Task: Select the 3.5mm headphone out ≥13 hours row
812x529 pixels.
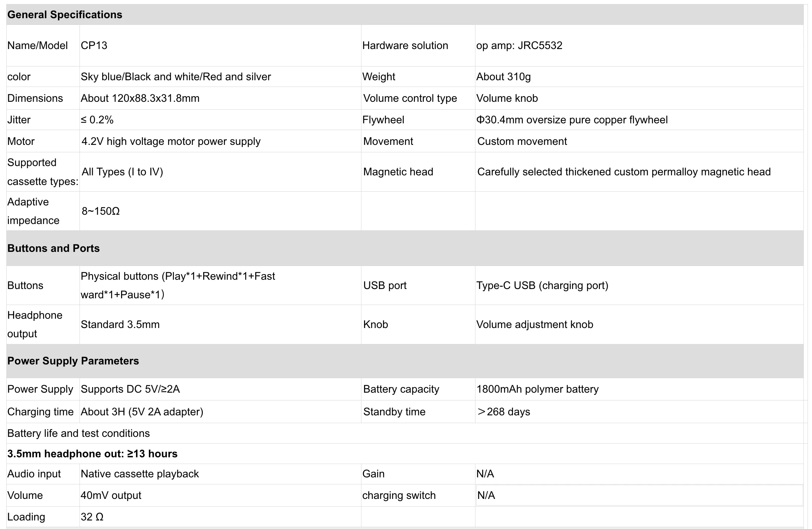Action: coord(405,454)
